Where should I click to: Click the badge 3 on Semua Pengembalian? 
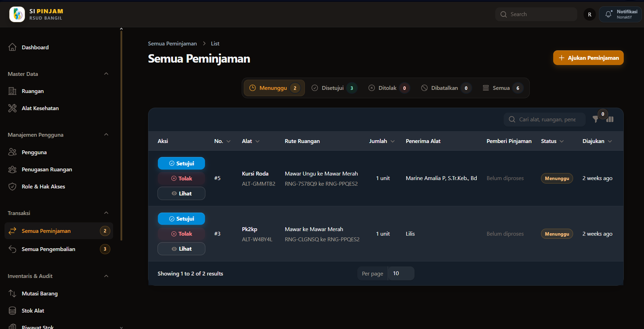pyautogui.click(x=105, y=249)
